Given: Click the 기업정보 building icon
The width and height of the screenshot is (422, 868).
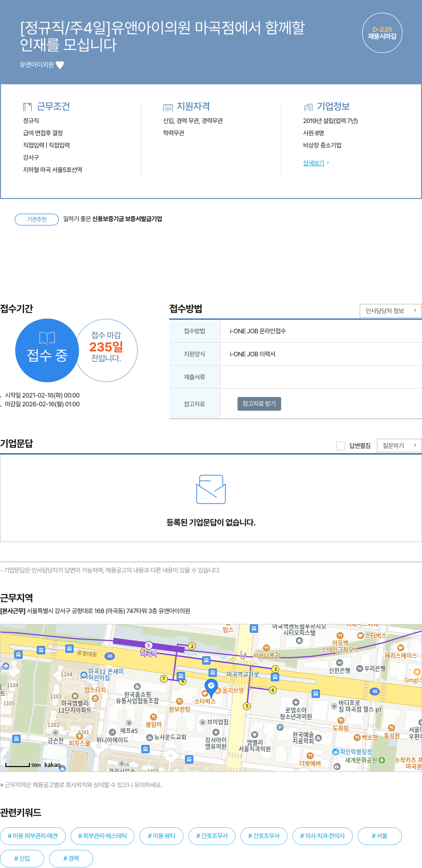Looking at the screenshot, I should point(308,107).
